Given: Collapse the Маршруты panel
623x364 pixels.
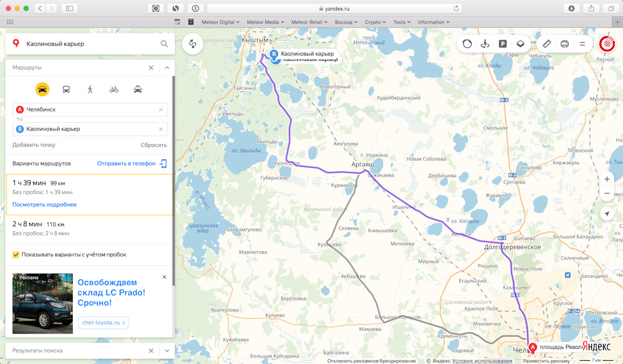Looking at the screenshot, I should tap(167, 67).
